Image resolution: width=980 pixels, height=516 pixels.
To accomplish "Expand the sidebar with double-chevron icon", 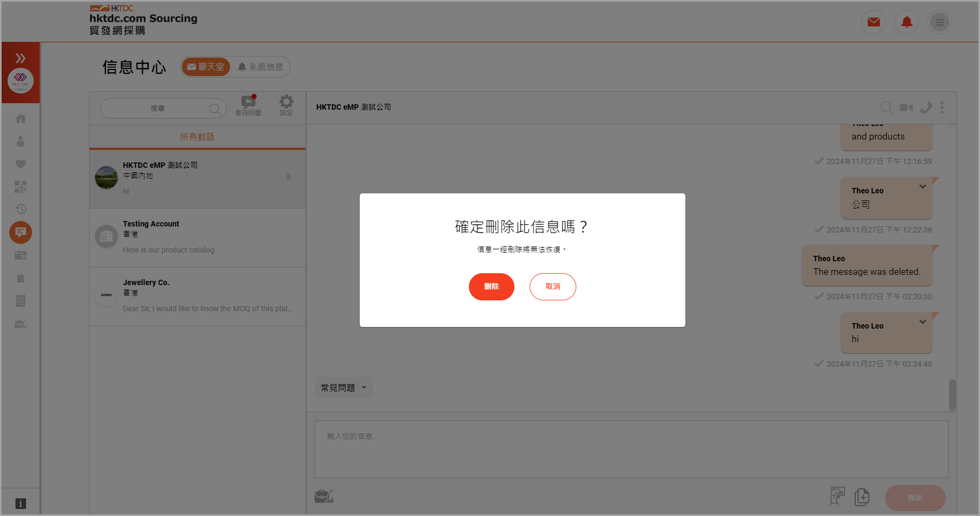I will point(21,58).
